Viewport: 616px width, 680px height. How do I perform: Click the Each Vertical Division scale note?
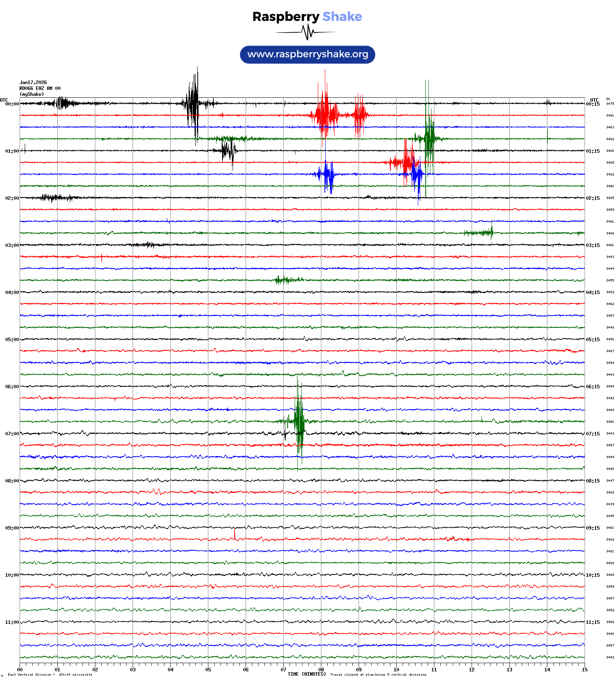tap(50, 675)
